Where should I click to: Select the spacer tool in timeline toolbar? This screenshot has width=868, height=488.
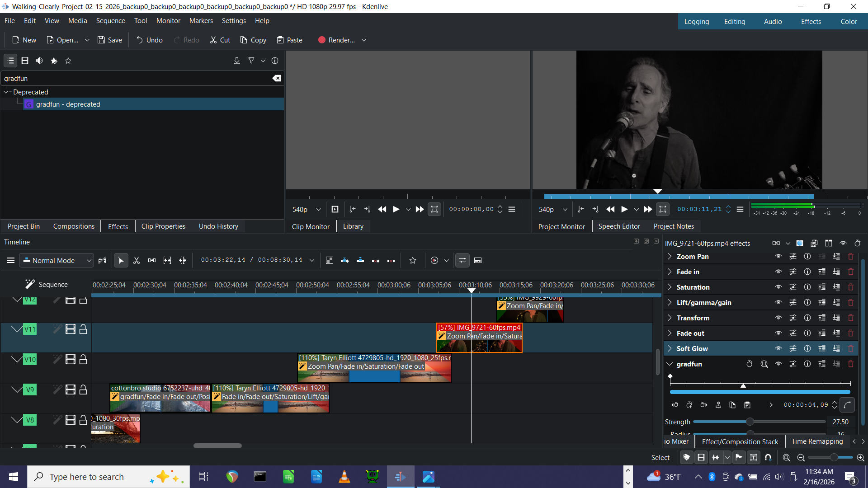point(152,261)
